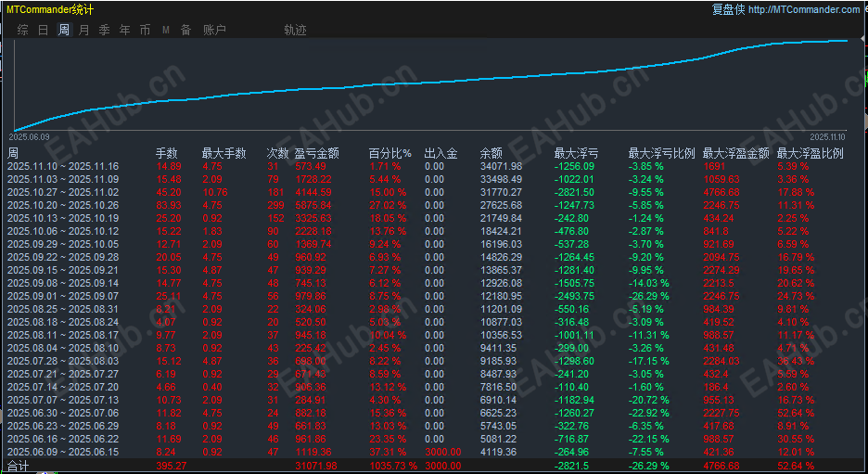
Task: Click the floating loss ratio -14.03 %
Action: pyautogui.click(x=649, y=283)
